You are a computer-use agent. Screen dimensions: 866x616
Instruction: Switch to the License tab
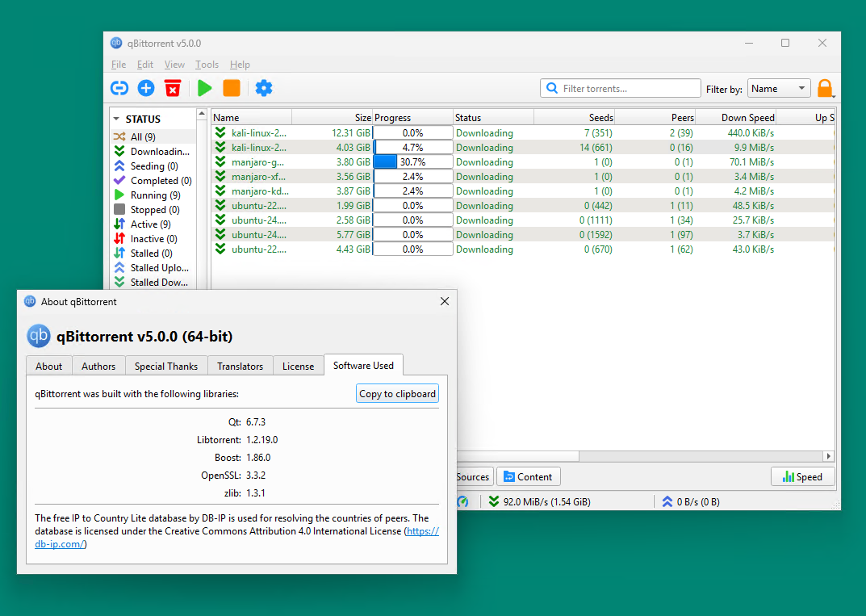click(298, 366)
